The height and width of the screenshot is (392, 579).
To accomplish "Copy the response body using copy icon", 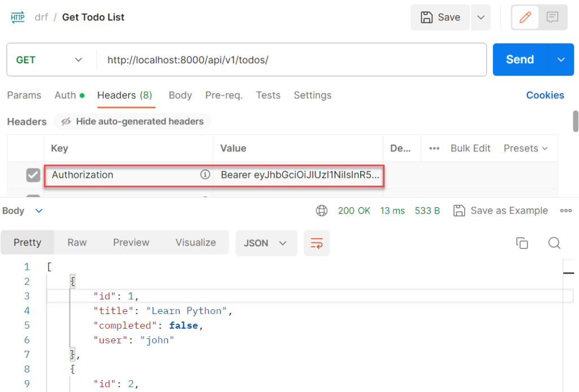I will [522, 243].
